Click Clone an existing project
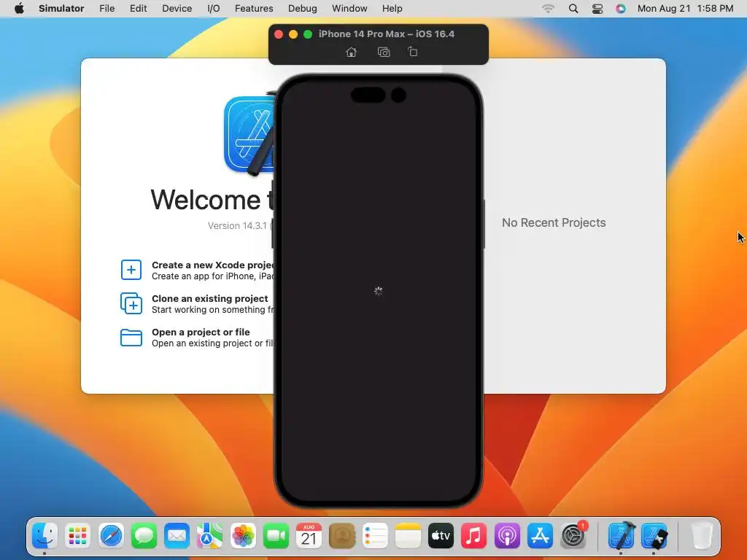The height and width of the screenshot is (560, 747). click(197, 304)
